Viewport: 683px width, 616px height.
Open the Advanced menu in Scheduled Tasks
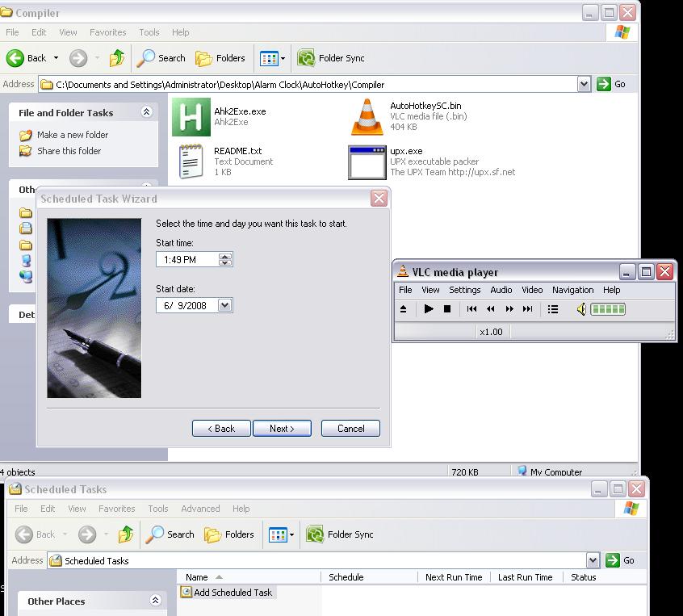coord(200,509)
